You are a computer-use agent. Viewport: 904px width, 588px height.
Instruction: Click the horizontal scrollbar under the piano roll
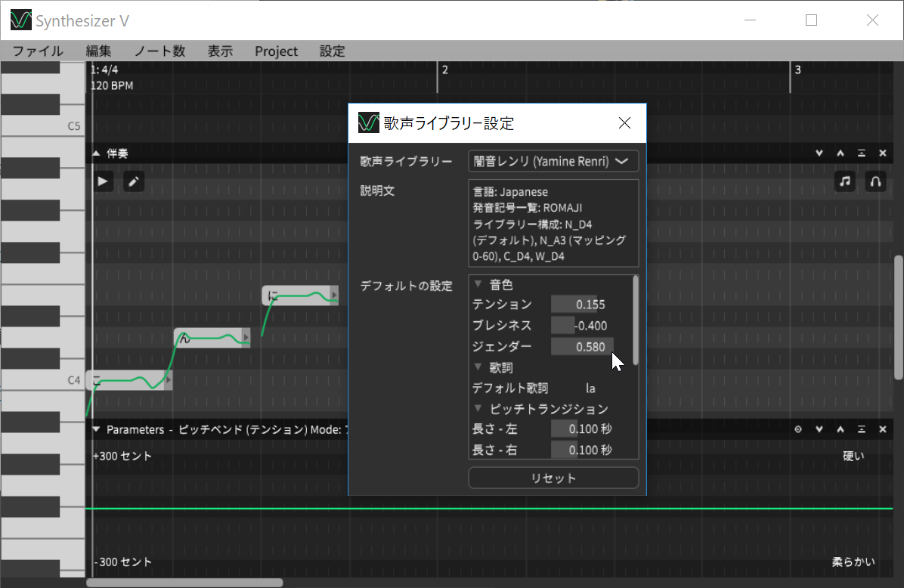(184, 583)
